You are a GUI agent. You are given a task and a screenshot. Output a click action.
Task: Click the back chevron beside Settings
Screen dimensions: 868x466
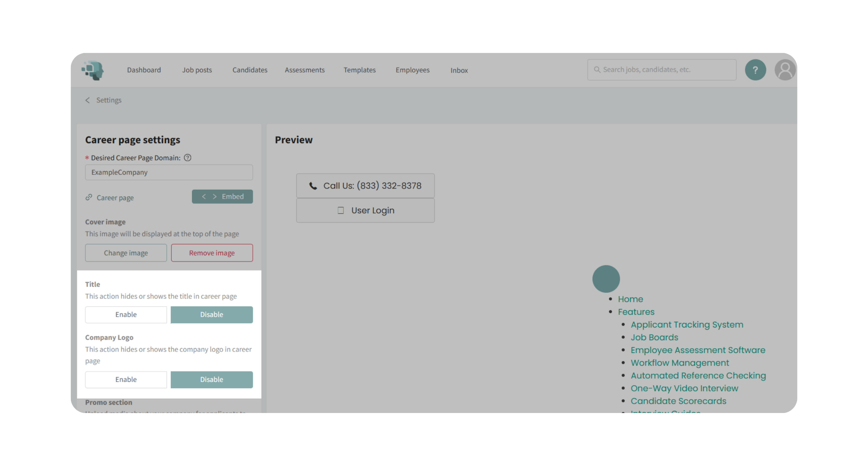click(88, 100)
